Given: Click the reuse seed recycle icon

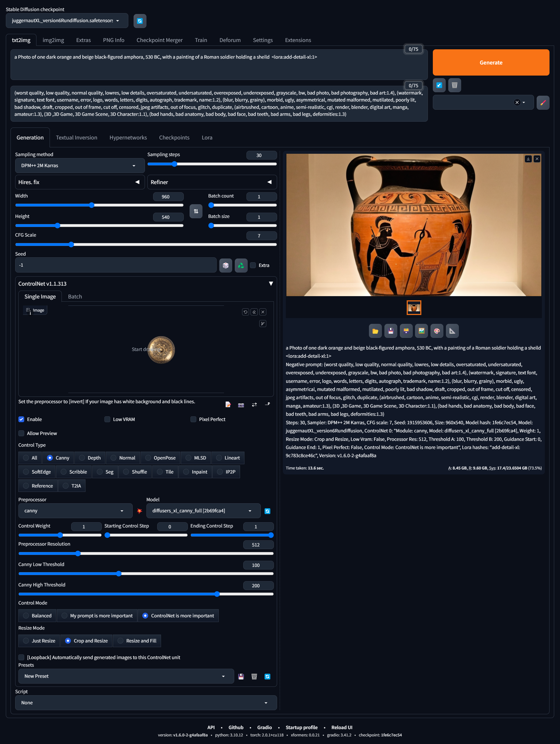Looking at the screenshot, I should [x=241, y=266].
